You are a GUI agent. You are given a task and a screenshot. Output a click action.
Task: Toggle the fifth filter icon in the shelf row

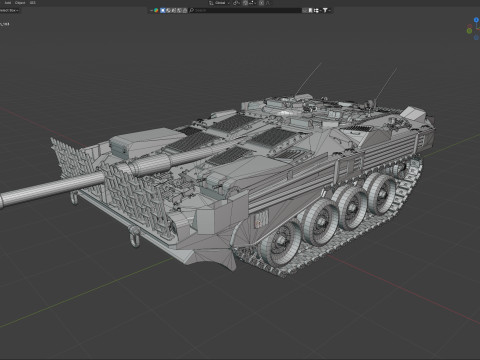coord(185,10)
